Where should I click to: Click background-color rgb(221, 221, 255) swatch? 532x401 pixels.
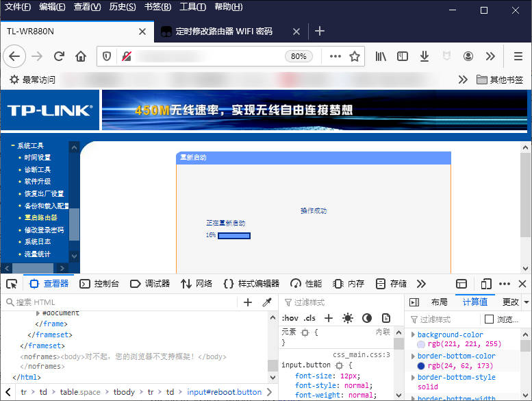[420, 344]
